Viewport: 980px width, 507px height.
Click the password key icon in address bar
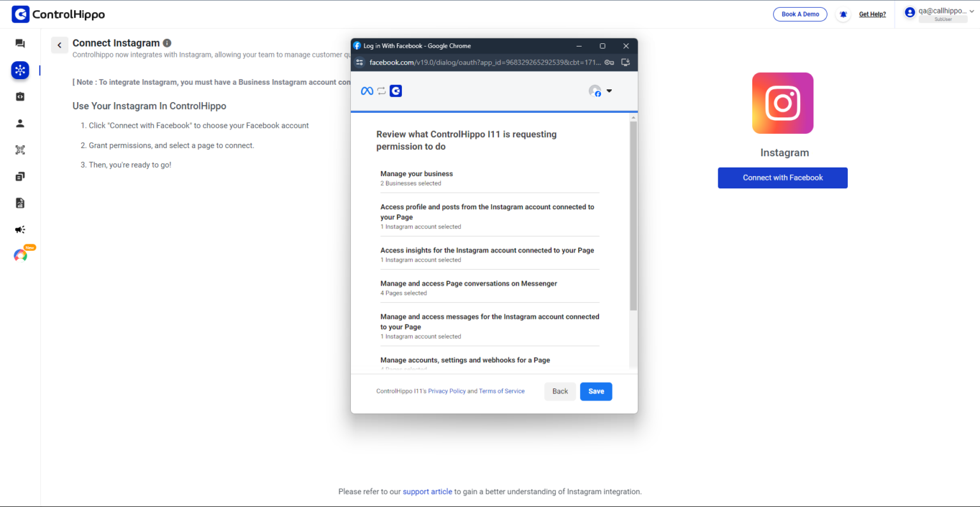pyautogui.click(x=609, y=62)
